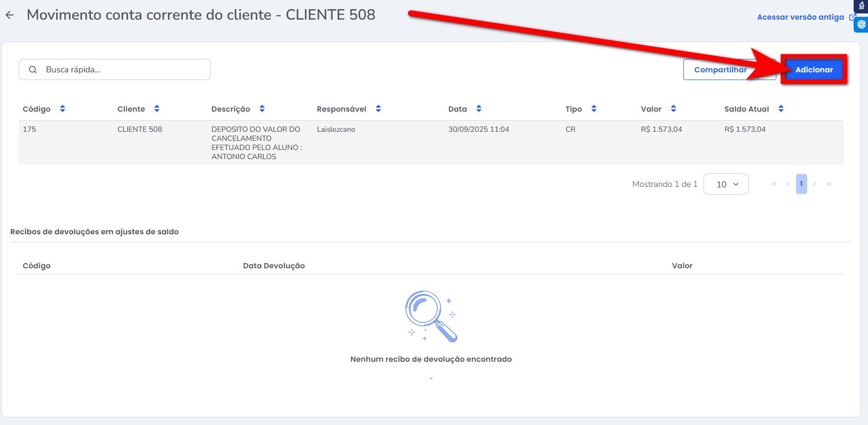The height and width of the screenshot is (425, 868).
Task: Select page 1 in pagination
Action: pyautogui.click(x=801, y=184)
